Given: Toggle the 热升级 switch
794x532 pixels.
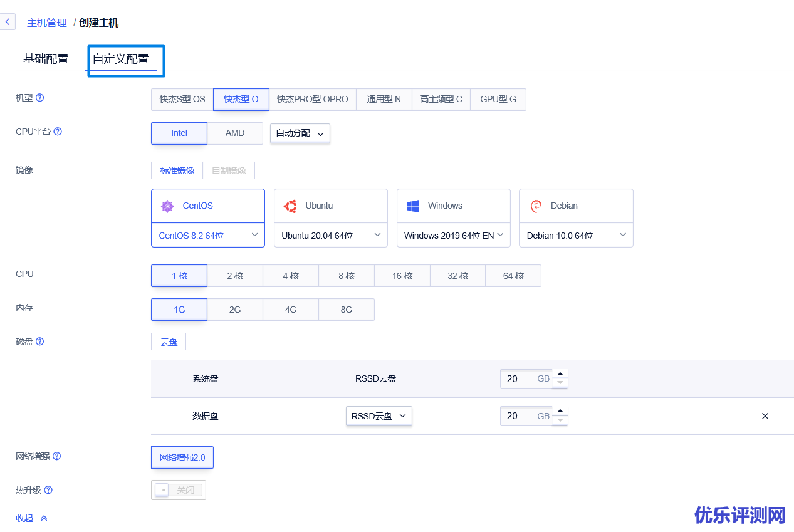Looking at the screenshot, I should point(178,490).
